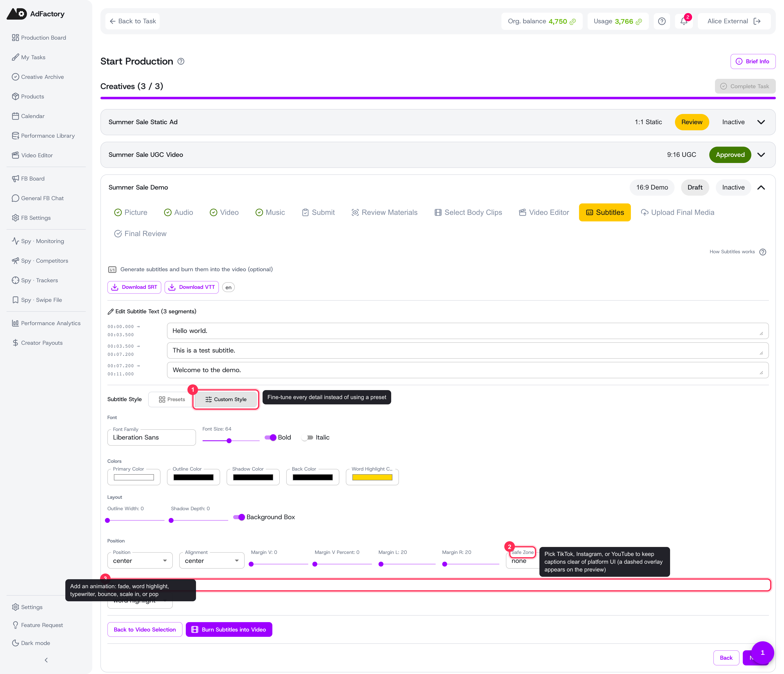Collapse the Summer Sale Demo row
This screenshot has height=674, width=784.
tap(761, 187)
